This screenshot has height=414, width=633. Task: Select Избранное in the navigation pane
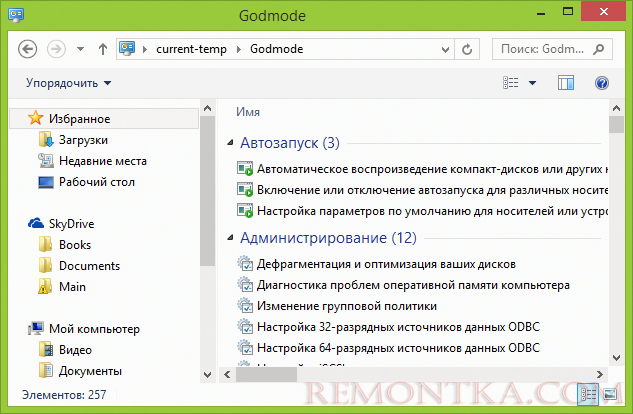click(104, 119)
